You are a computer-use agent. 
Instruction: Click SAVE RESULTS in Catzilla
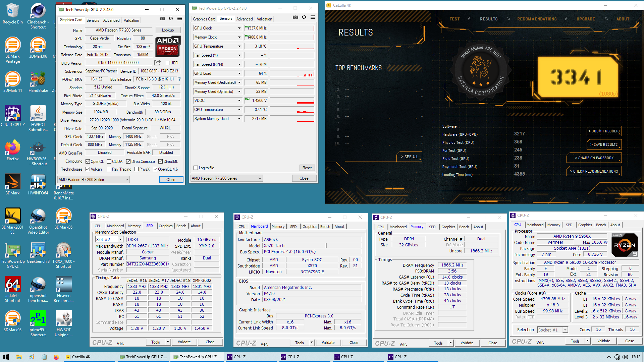pyautogui.click(x=604, y=144)
